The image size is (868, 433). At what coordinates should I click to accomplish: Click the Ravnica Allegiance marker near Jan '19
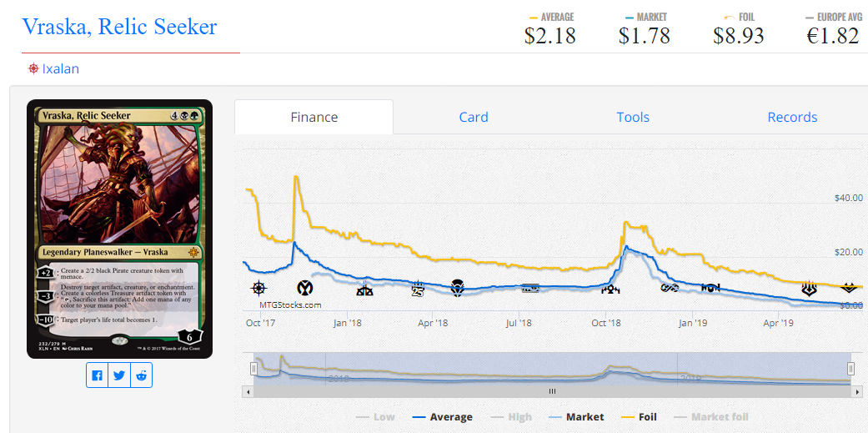710,288
